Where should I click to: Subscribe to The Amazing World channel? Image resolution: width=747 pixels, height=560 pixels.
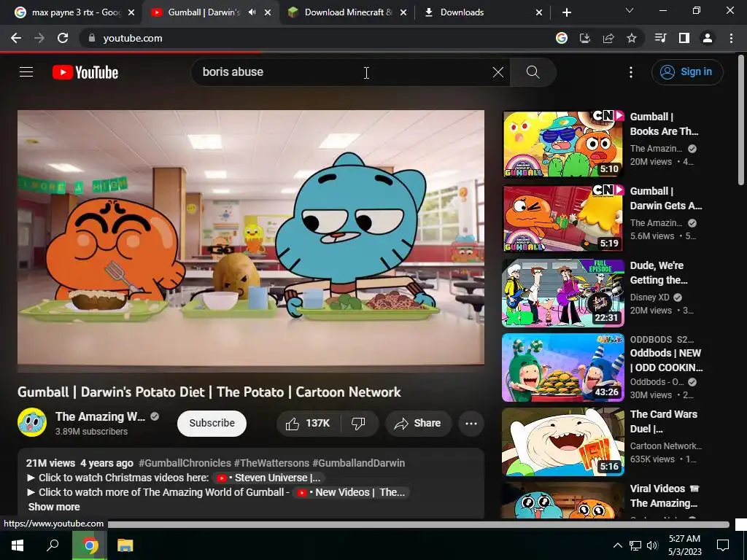212,424
